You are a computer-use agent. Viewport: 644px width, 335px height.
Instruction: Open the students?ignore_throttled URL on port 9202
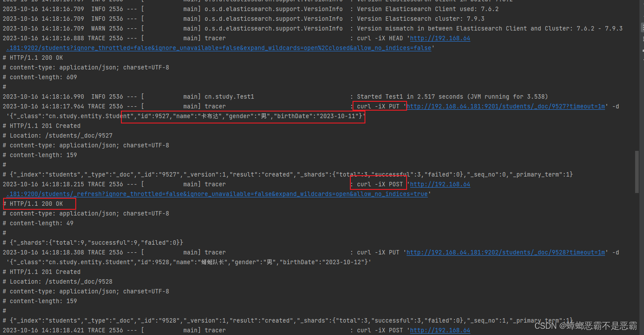[x=219, y=48]
